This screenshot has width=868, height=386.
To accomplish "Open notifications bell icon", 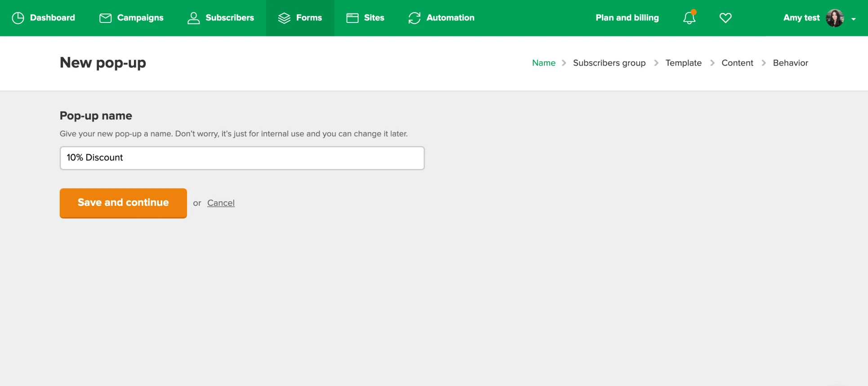I will (x=689, y=18).
